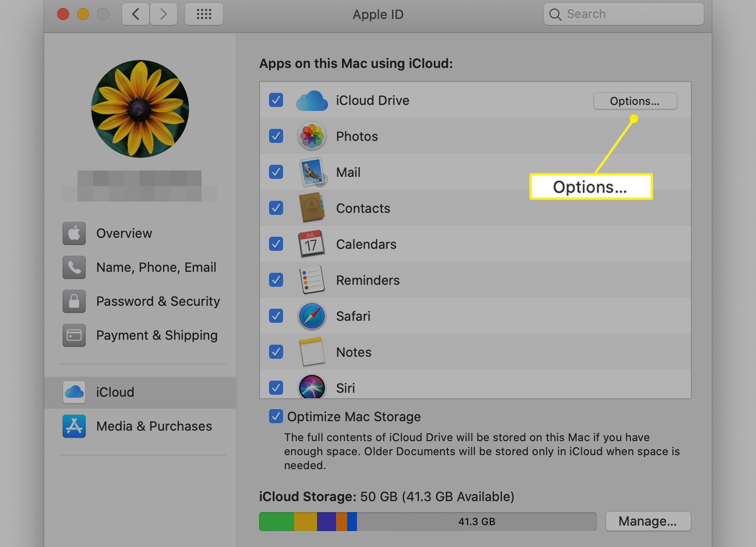Uncheck the Photos checkbox
Image resolution: width=756 pixels, height=547 pixels.
(276, 136)
